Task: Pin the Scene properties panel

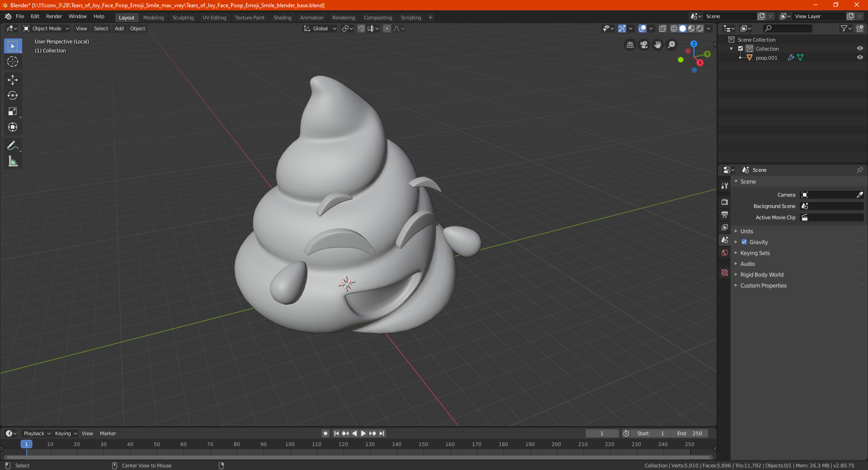Action: [859, 170]
